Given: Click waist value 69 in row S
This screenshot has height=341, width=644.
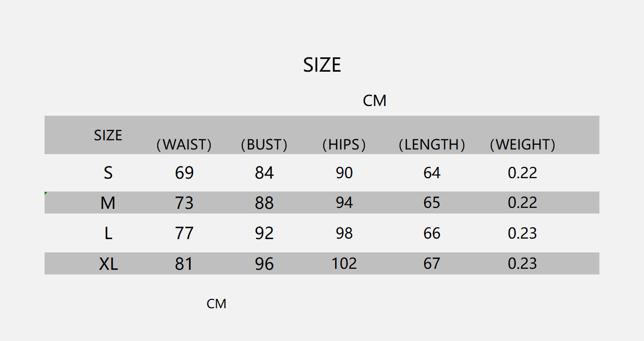Looking at the screenshot, I should [x=184, y=173].
